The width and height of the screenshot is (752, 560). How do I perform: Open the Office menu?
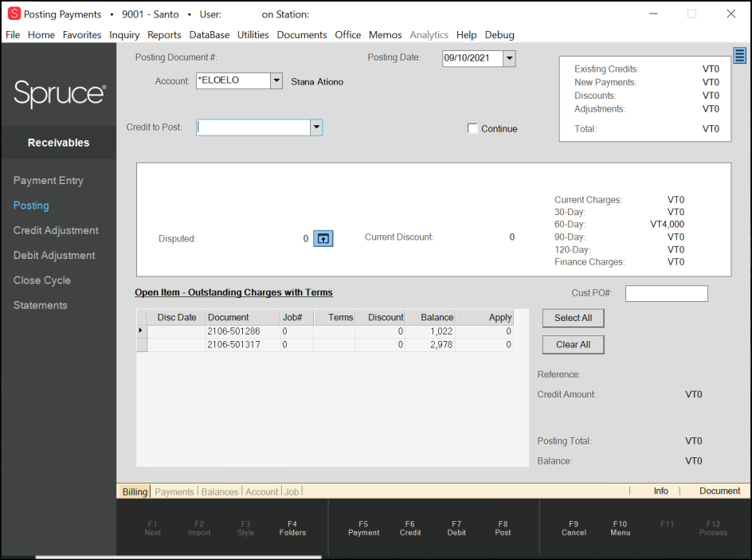347,35
